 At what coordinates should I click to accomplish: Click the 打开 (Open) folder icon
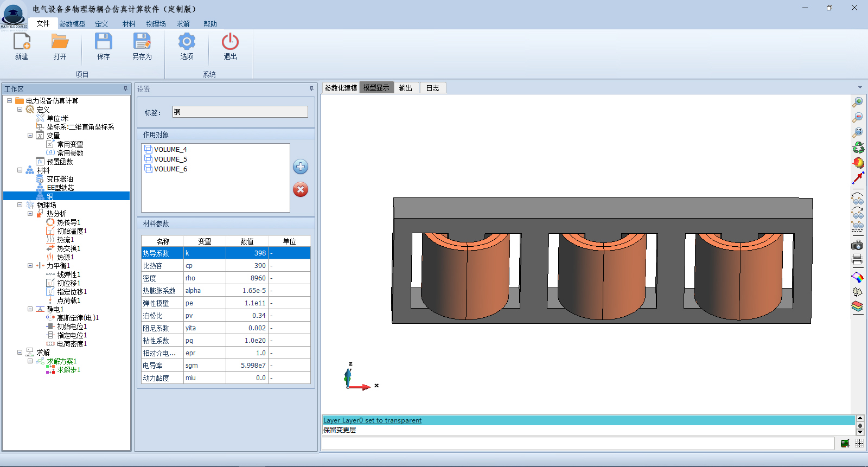60,42
